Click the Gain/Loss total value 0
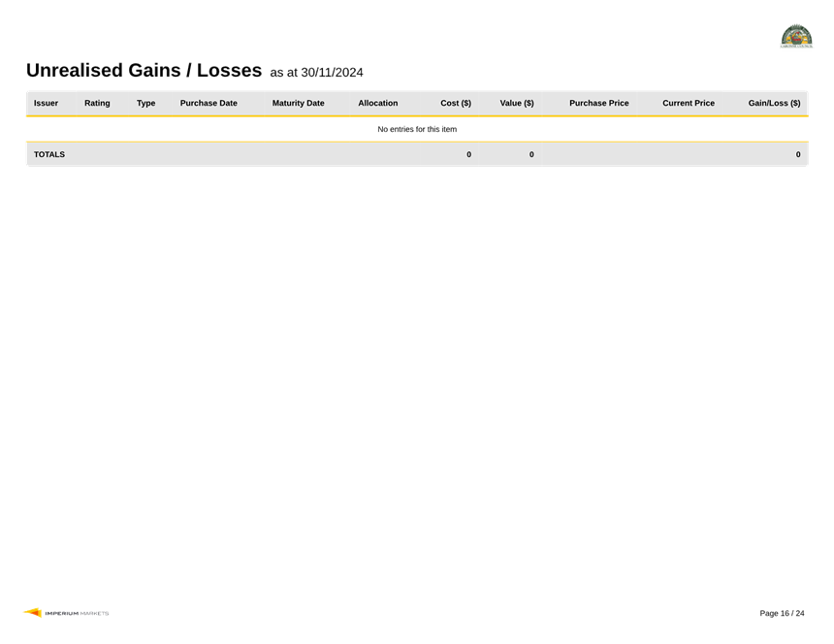This screenshot has width=834, height=644. pyautogui.click(x=798, y=155)
